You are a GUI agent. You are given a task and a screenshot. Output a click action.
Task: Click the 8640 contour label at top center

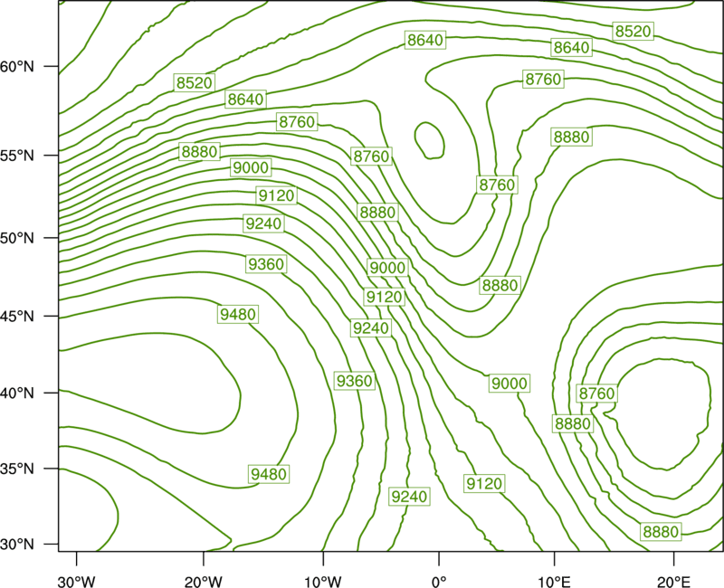tap(425, 40)
